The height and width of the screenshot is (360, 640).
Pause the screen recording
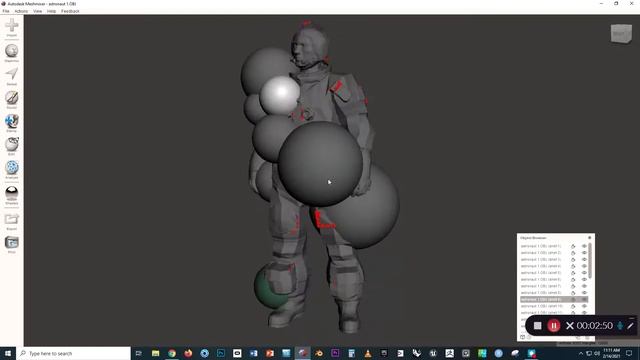point(553,326)
